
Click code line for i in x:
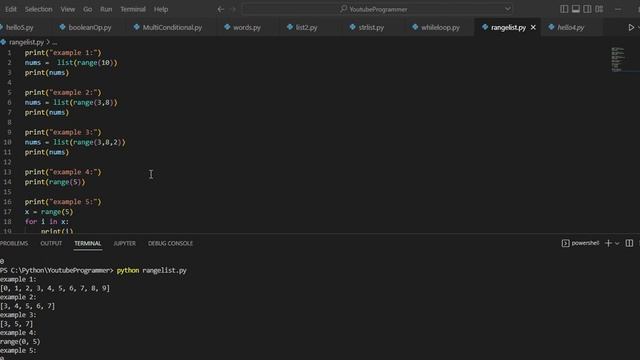pos(47,222)
